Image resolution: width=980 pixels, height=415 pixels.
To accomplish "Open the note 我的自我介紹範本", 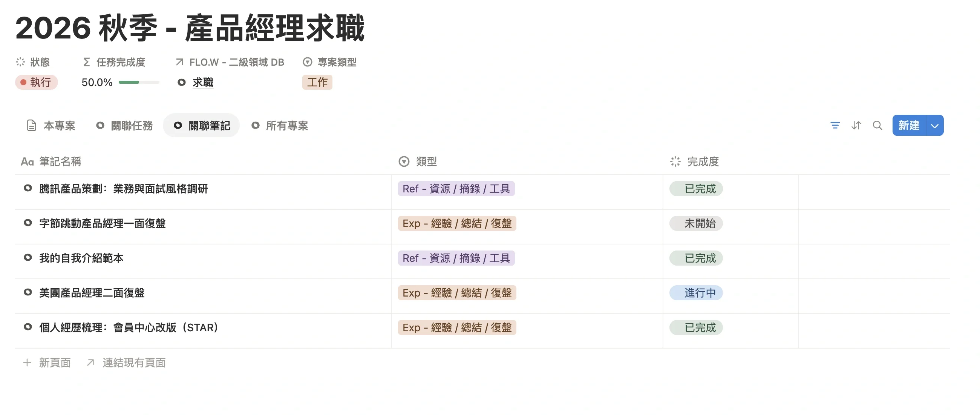I will point(81,258).
